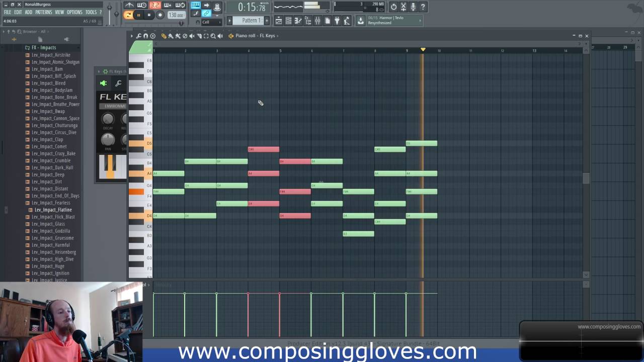
Task: Click the 130.000 tempo field
Action: click(x=176, y=15)
